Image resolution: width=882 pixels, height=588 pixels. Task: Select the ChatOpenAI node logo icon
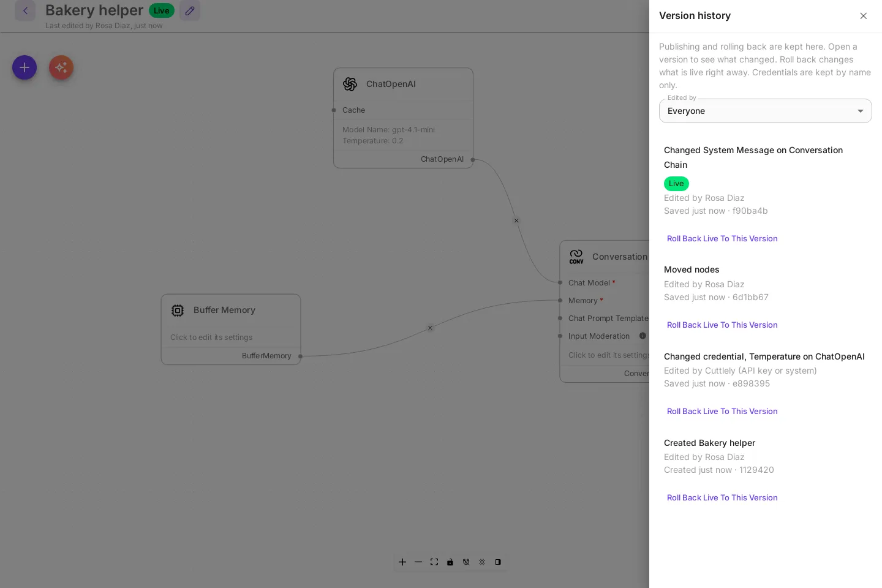(x=350, y=84)
